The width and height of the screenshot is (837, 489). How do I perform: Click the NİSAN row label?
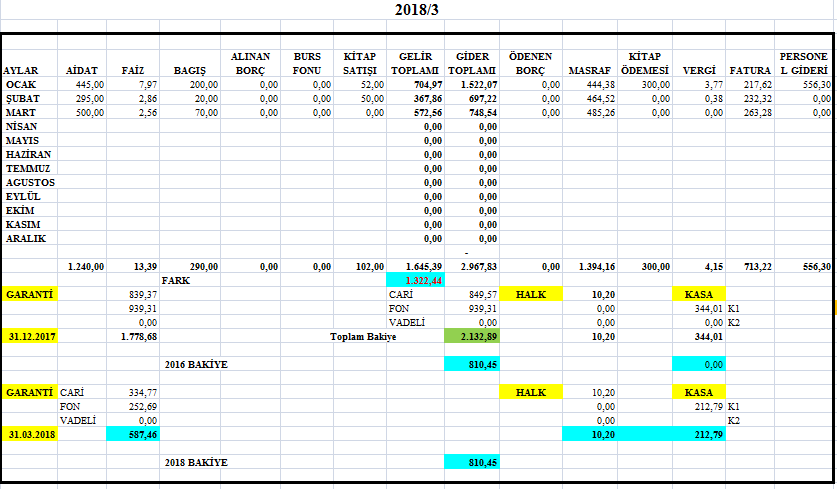22,127
